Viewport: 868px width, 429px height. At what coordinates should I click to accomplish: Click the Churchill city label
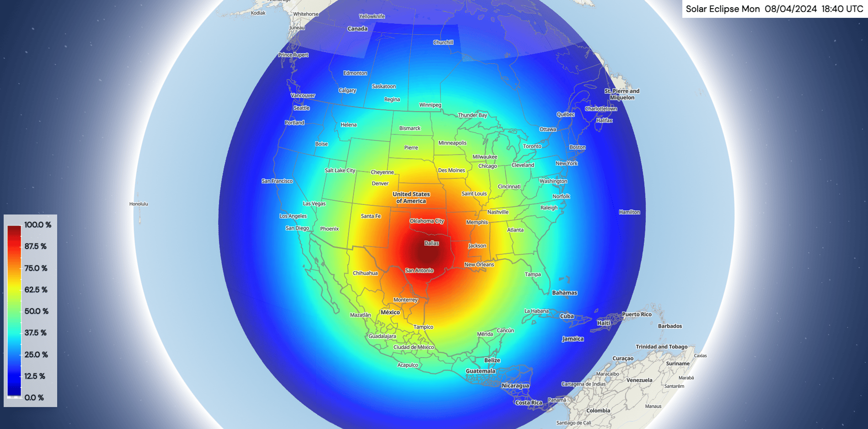coord(443,43)
